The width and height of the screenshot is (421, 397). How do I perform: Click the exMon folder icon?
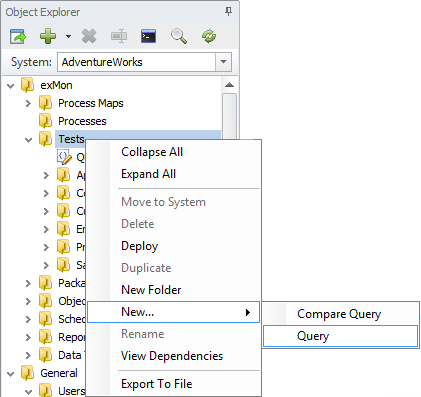28,85
